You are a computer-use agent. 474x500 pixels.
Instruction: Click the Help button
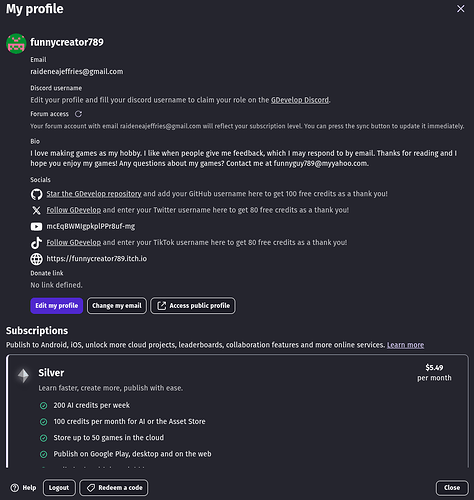pos(23,488)
